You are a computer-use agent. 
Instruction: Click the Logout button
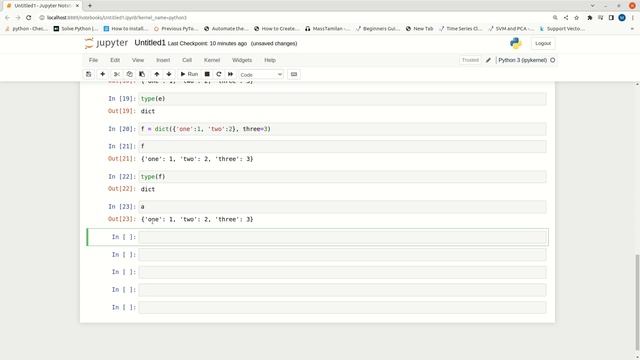pos(543,43)
